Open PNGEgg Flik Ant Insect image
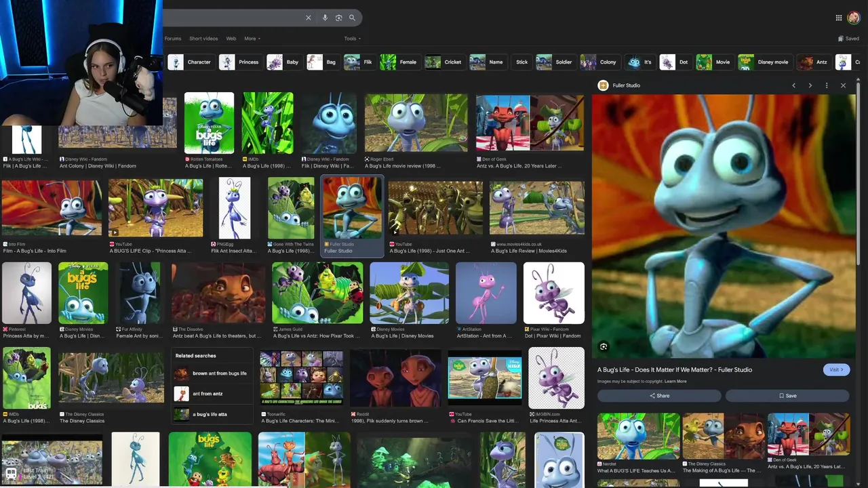Screen dimensions: 868x488 (x=235, y=209)
